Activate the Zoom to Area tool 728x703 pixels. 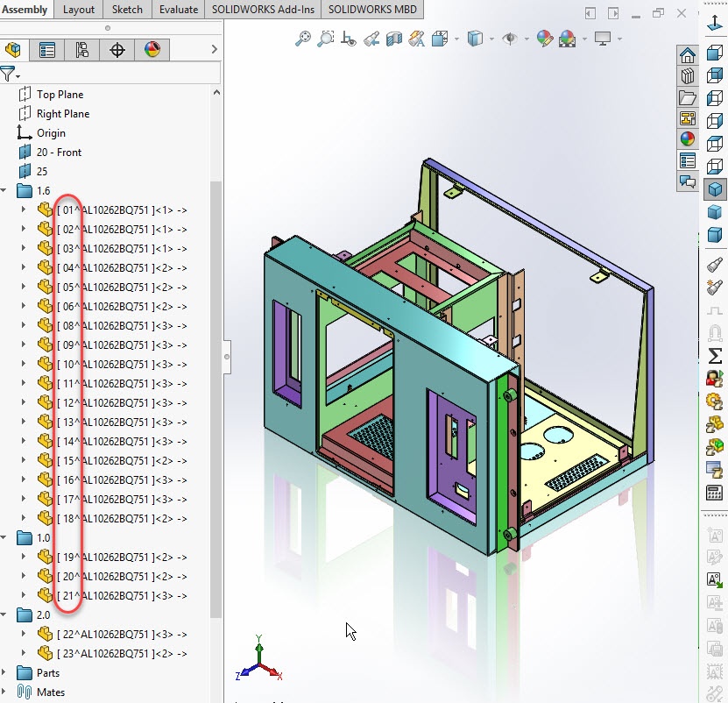pos(326,38)
